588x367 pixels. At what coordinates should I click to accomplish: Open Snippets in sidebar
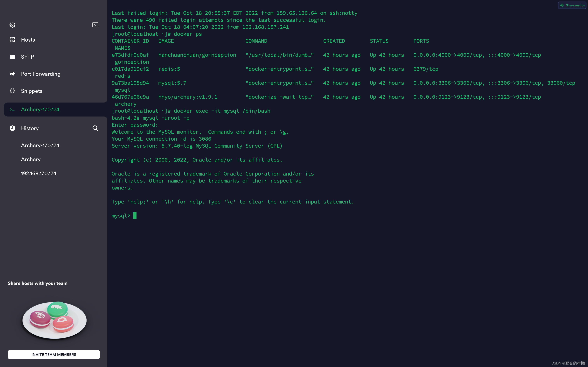tap(31, 91)
